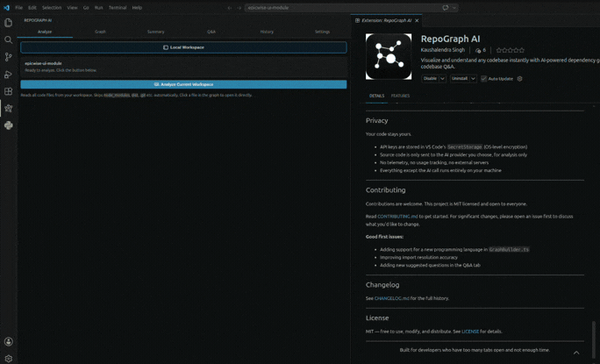Switch to the Analyze tab
Screen dimensions: 600x364
pos(45,32)
